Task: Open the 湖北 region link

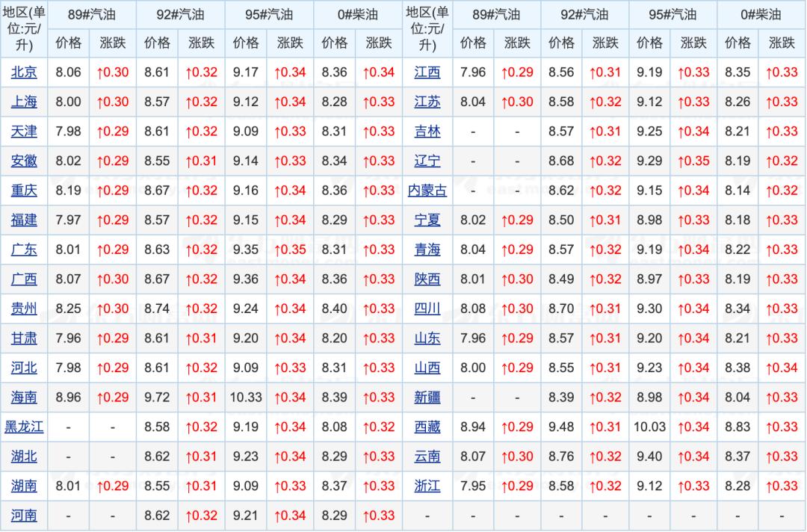Action: pyautogui.click(x=24, y=457)
